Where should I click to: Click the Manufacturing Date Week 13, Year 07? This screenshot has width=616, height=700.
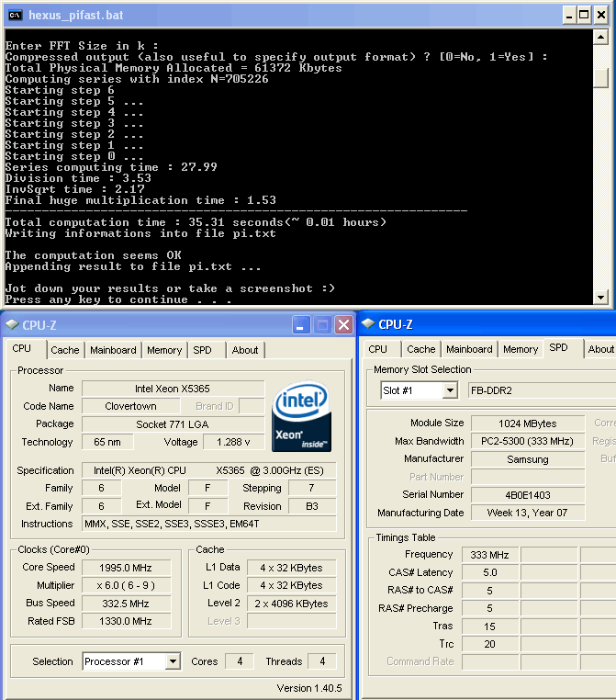click(528, 513)
